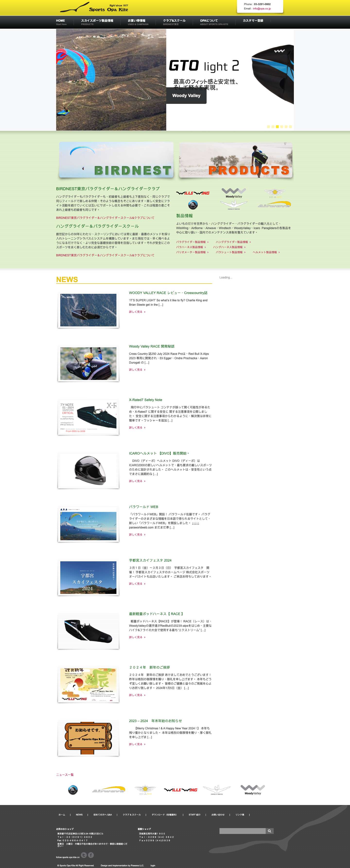The width and height of the screenshot is (350, 868).
Task: Click the DIVO helmet news thumbnail
Action: click(x=88, y=471)
